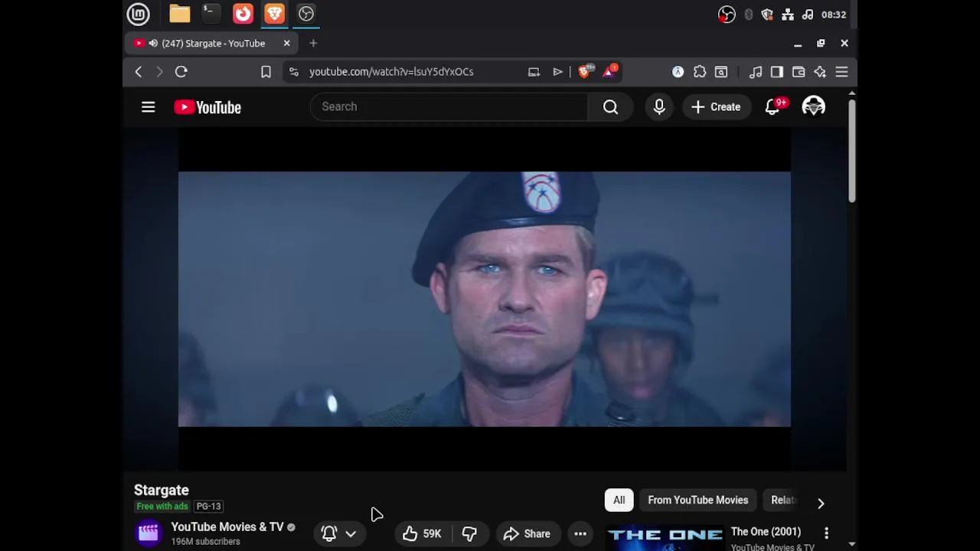
Task: Open the file manager folder in panel
Action: click(180, 14)
